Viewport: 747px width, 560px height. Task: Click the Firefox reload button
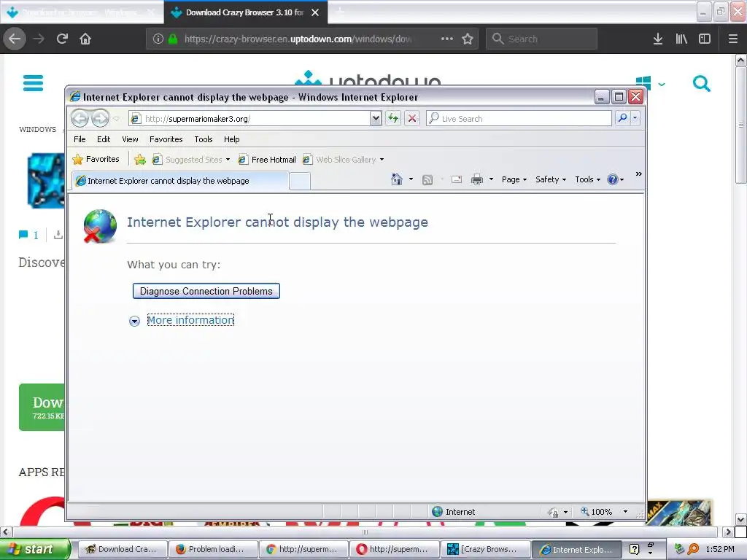click(62, 39)
